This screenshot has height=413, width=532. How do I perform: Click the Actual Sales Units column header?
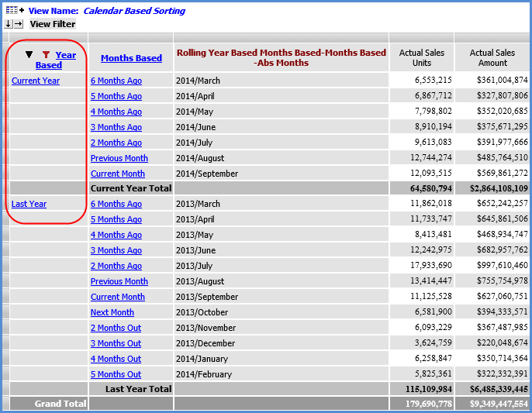click(421, 58)
